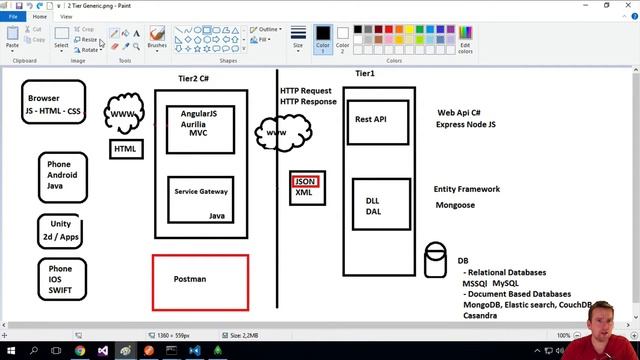The width and height of the screenshot is (640, 360).
Task: Open the shape Fill dropdown
Action: click(x=260, y=40)
